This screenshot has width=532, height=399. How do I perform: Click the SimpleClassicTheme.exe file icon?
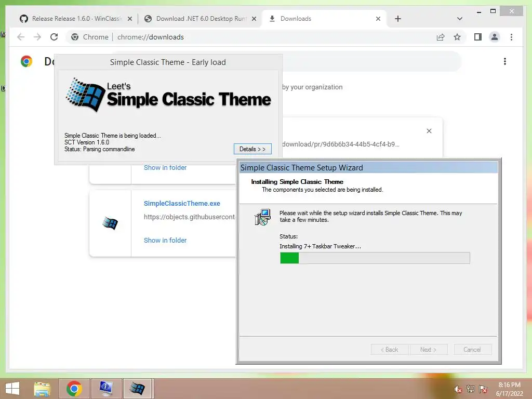click(110, 223)
